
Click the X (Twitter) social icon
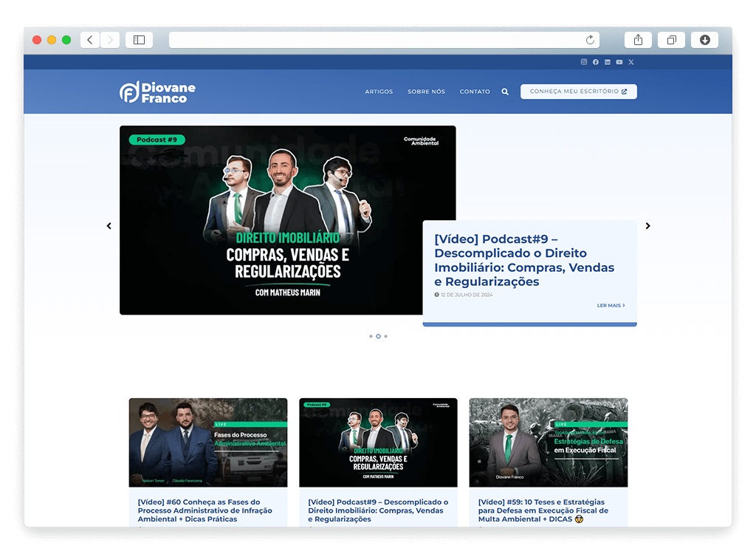click(x=631, y=62)
